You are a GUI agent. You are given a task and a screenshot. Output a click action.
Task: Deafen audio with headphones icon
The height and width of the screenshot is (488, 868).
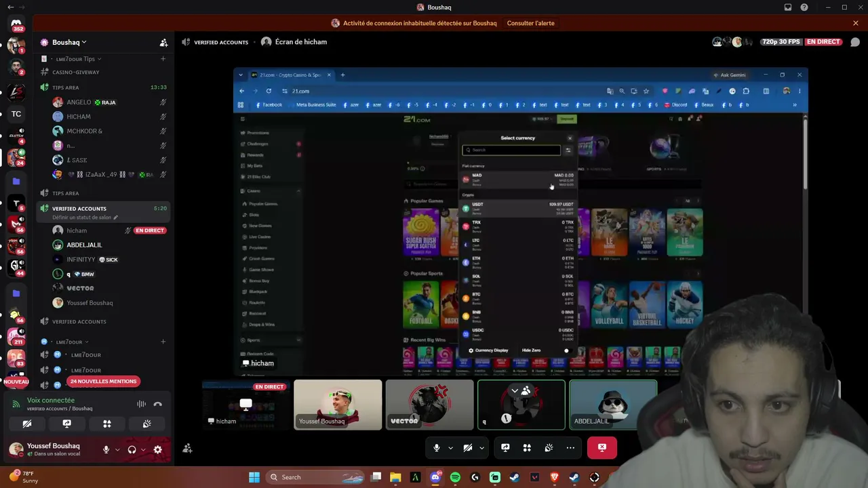click(132, 449)
